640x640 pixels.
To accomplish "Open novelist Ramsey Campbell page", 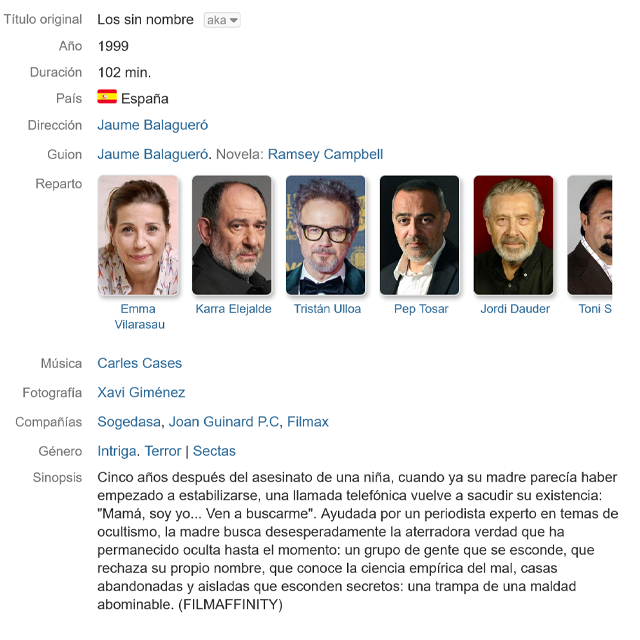I will [x=325, y=154].
